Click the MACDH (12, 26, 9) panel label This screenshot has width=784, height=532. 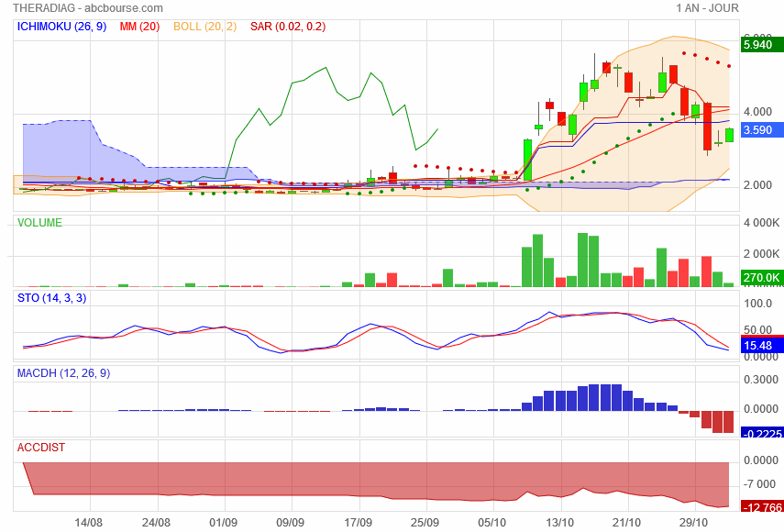click(63, 373)
